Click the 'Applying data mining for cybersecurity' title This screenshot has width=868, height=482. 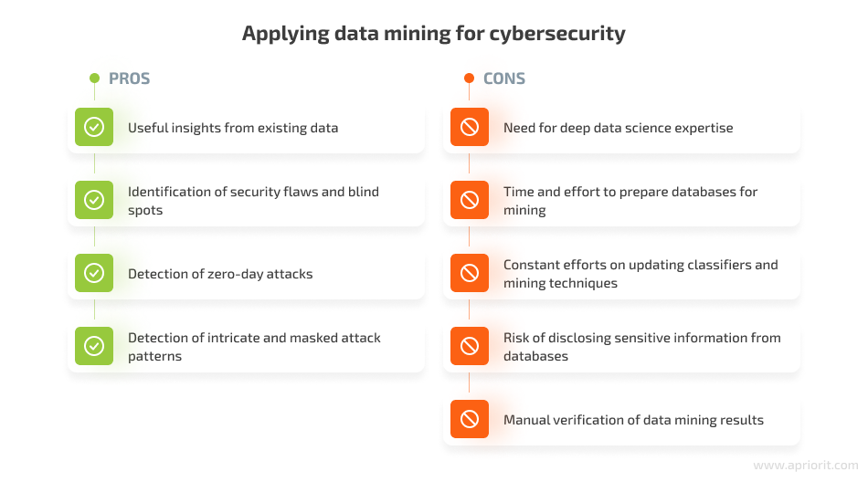[433, 34]
